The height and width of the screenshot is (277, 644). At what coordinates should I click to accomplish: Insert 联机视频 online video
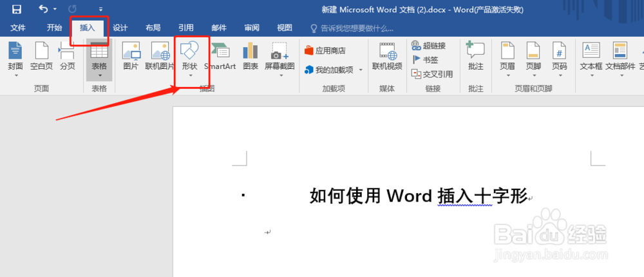[x=387, y=56]
